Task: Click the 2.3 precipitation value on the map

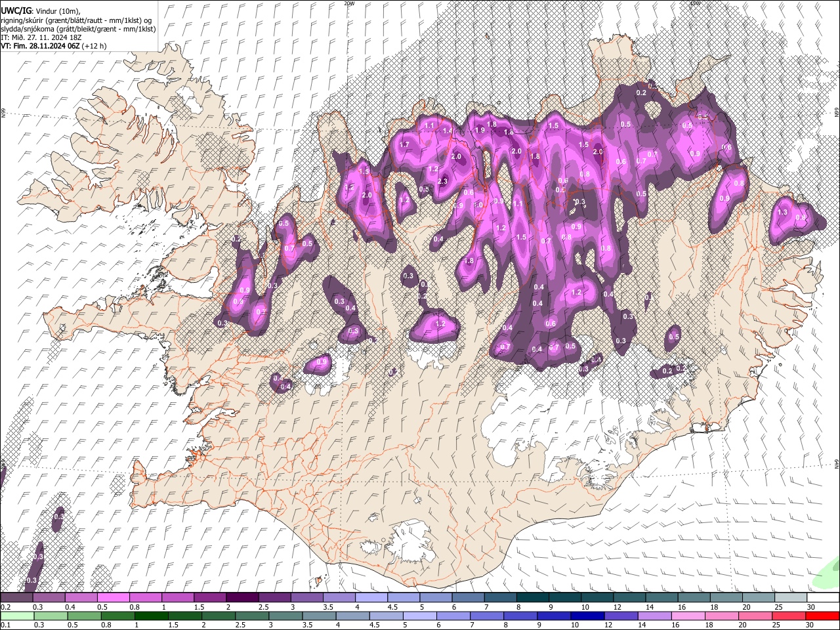Action: pos(442,181)
